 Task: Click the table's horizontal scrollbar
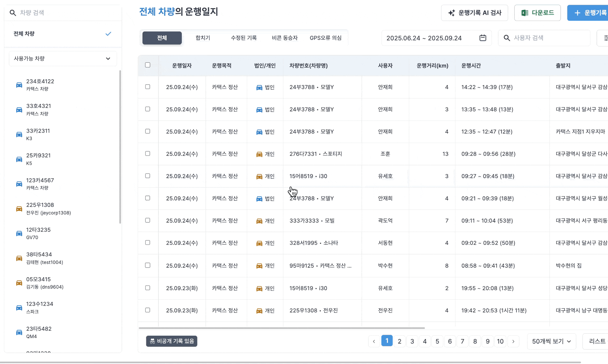pos(282,328)
